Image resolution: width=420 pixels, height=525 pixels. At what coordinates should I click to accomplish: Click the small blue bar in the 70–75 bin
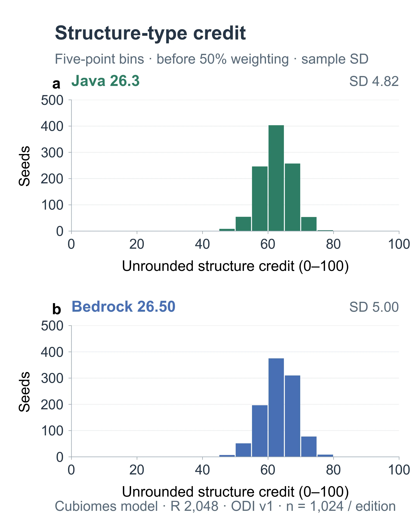(309, 447)
